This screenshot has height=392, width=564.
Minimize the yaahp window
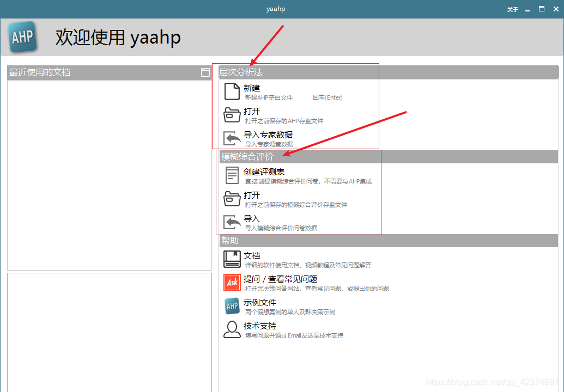click(527, 10)
